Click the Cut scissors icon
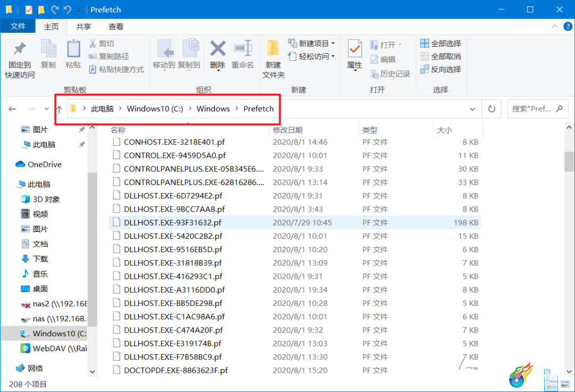 point(93,44)
